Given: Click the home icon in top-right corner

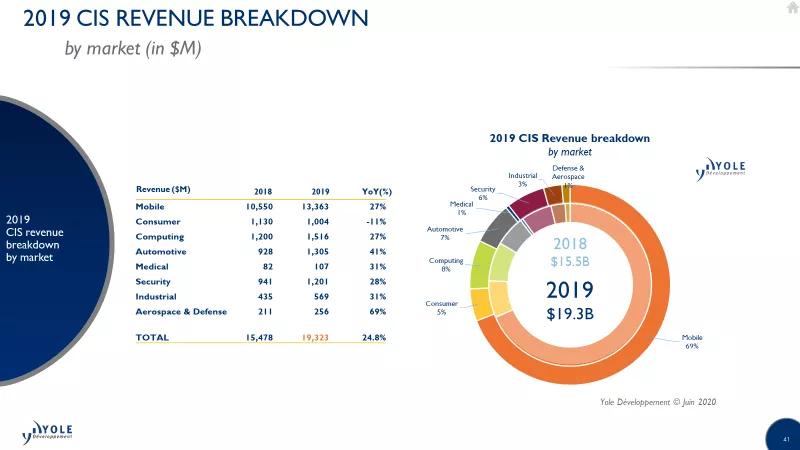Looking at the screenshot, I should tap(792, 7).
